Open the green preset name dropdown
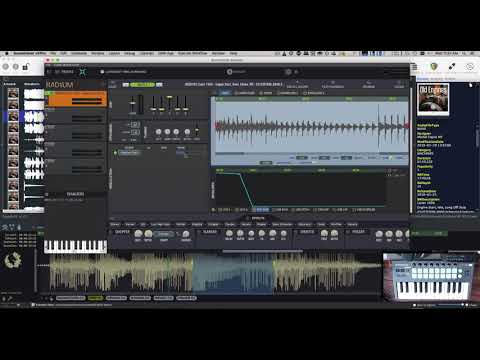480x360 pixels. (x=142, y=85)
